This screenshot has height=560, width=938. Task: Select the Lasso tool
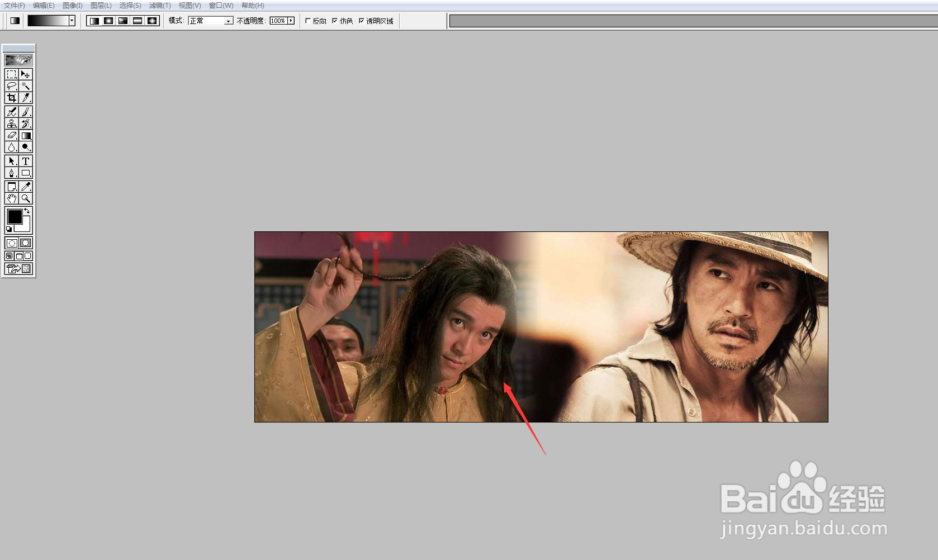[12, 86]
